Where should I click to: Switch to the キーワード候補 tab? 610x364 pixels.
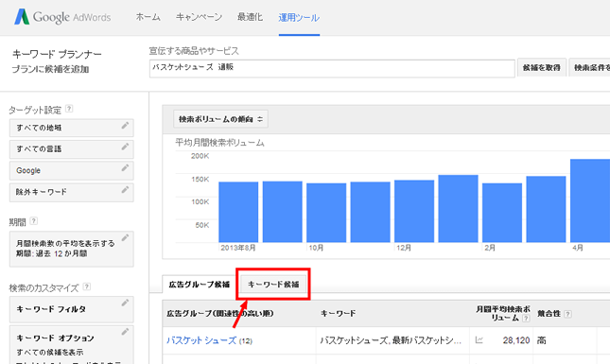(273, 285)
